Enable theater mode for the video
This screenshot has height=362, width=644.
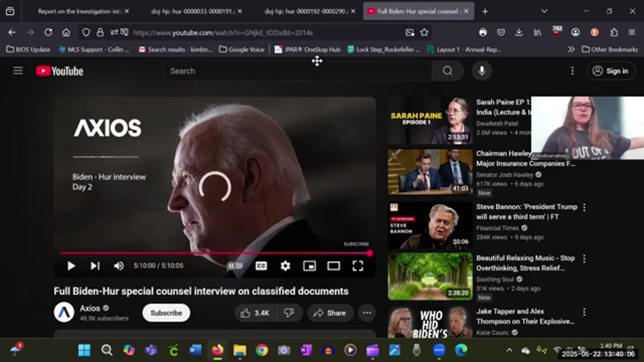pyautogui.click(x=334, y=266)
